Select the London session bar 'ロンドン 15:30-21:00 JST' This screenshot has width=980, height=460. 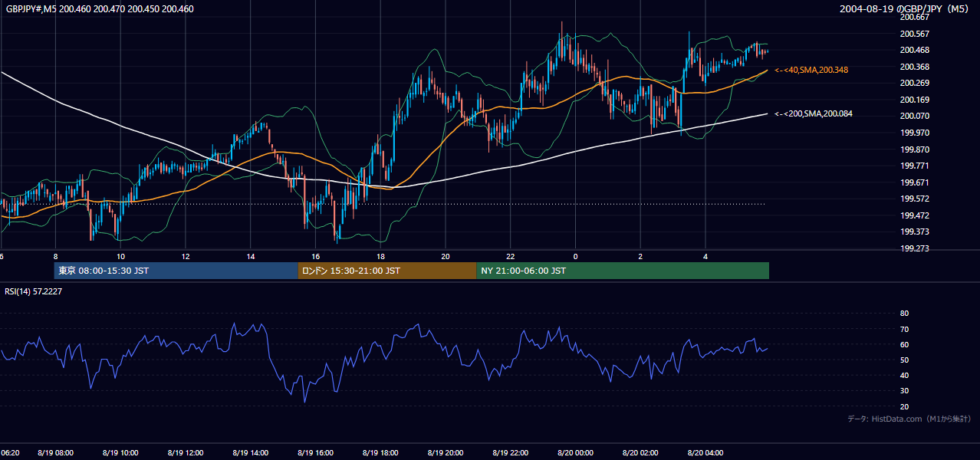[386, 271]
